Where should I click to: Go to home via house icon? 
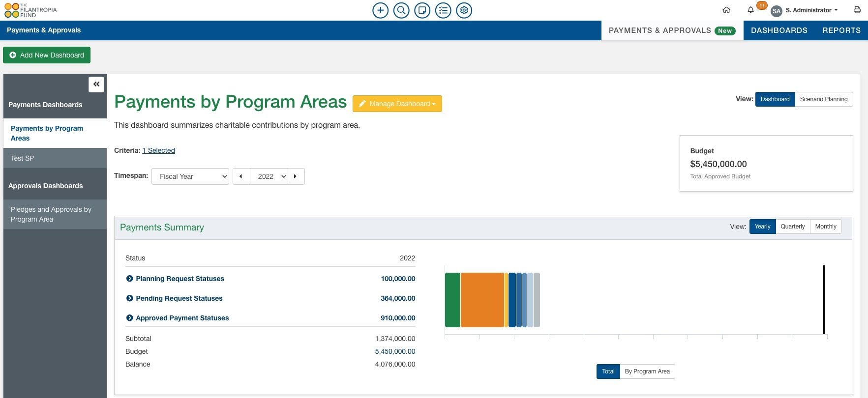pyautogui.click(x=726, y=10)
